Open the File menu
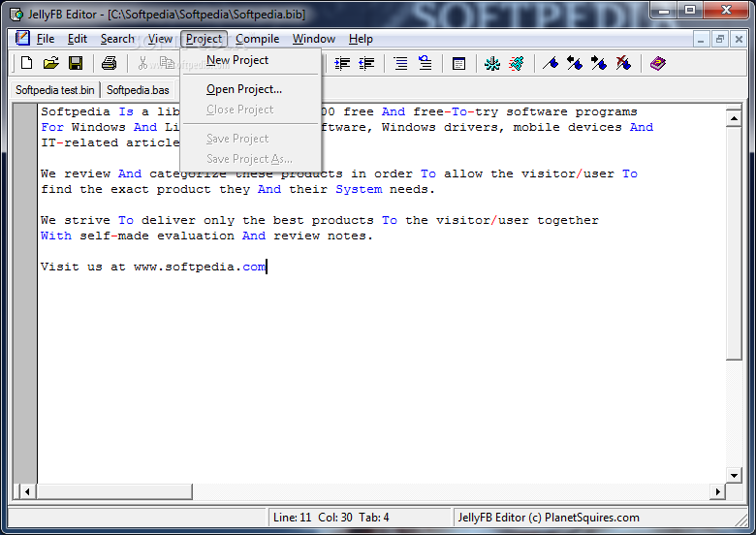 (x=46, y=39)
